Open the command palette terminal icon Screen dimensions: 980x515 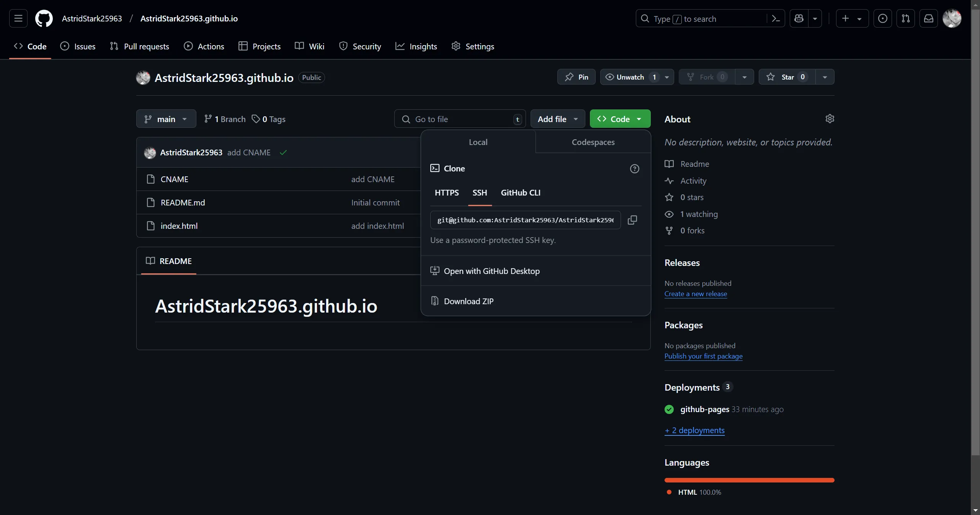pos(776,18)
